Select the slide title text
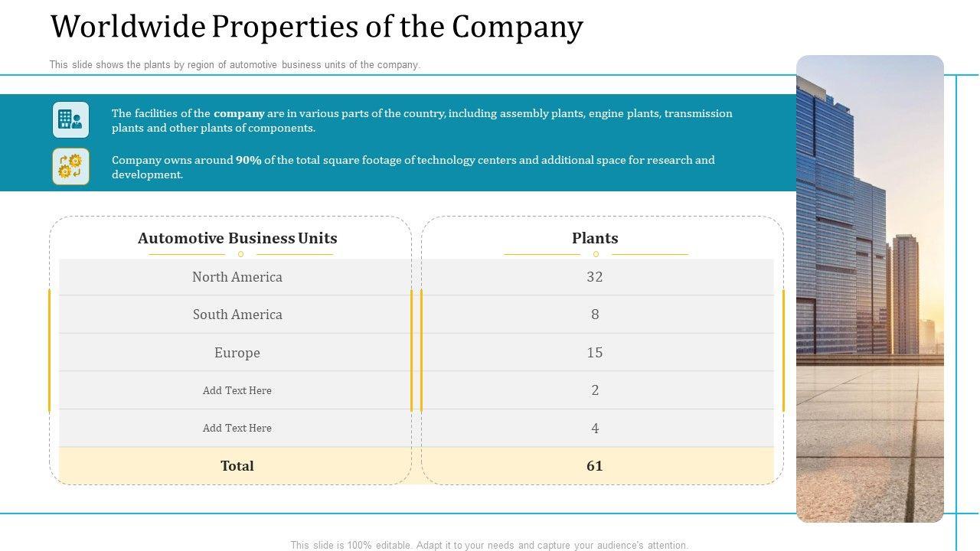 coord(316,27)
